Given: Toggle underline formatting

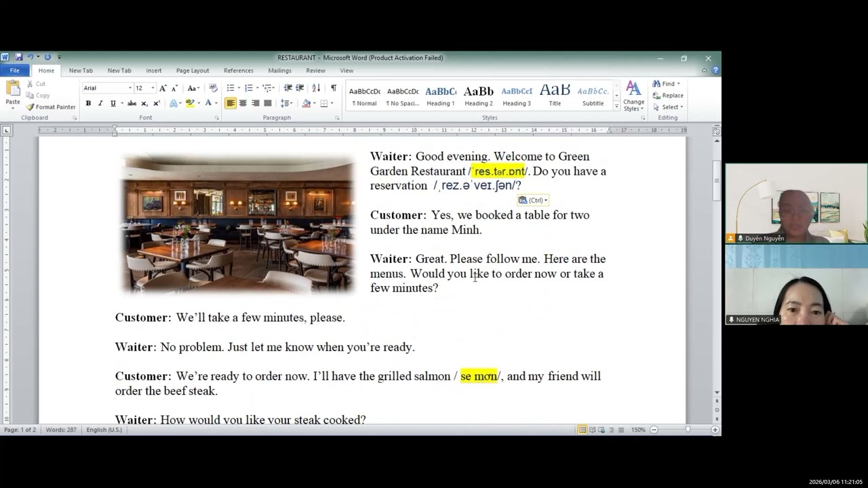Looking at the screenshot, I should pyautogui.click(x=113, y=103).
